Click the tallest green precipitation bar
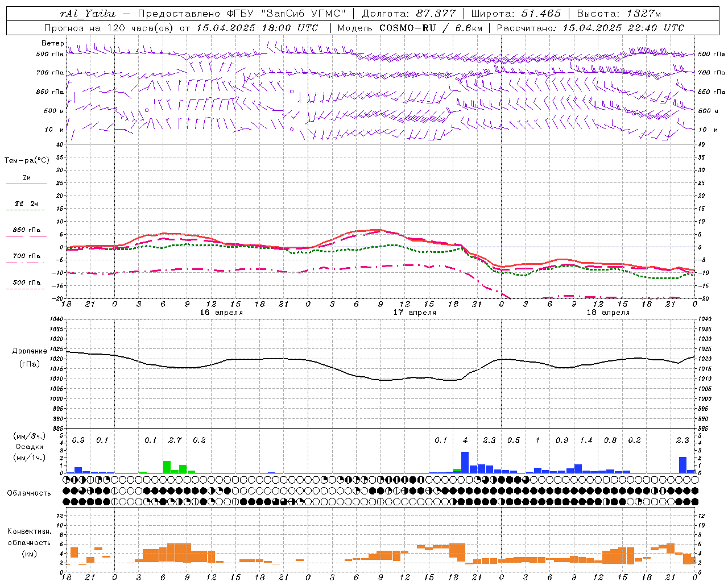 tap(167, 467)
